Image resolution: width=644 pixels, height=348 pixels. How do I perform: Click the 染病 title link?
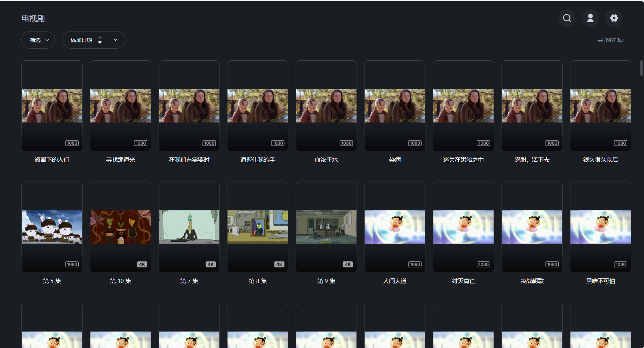point(395,160)
